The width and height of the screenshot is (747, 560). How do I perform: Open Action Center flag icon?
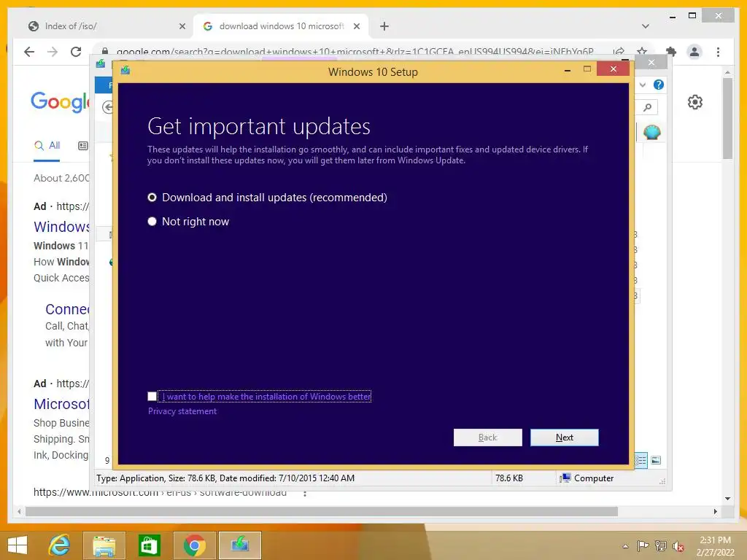(643, 545)
